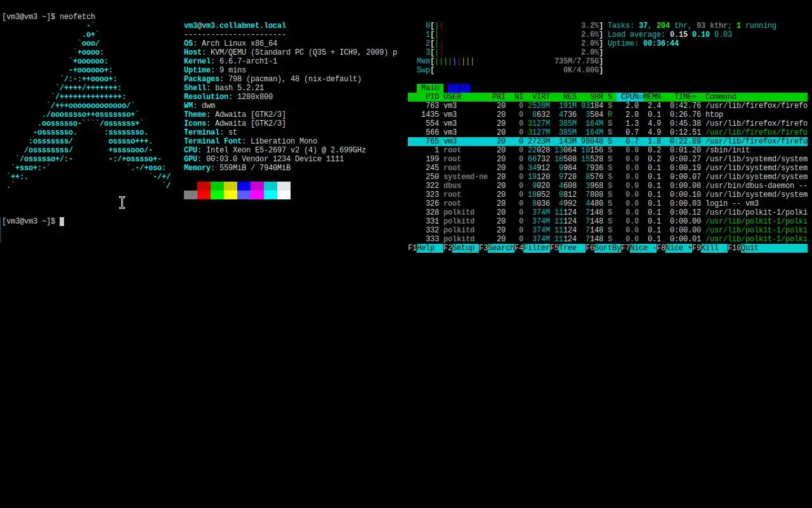Click F8 Nice + in htop footer
The height and width of the screenshot is (508, 812).
click(x=674, y=248)
